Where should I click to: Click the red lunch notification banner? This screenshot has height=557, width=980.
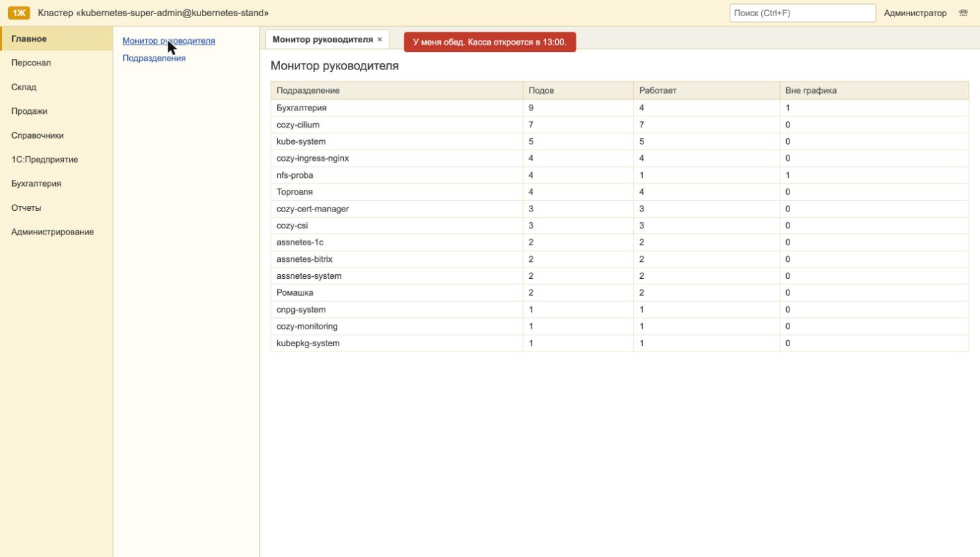coord(490,42)
